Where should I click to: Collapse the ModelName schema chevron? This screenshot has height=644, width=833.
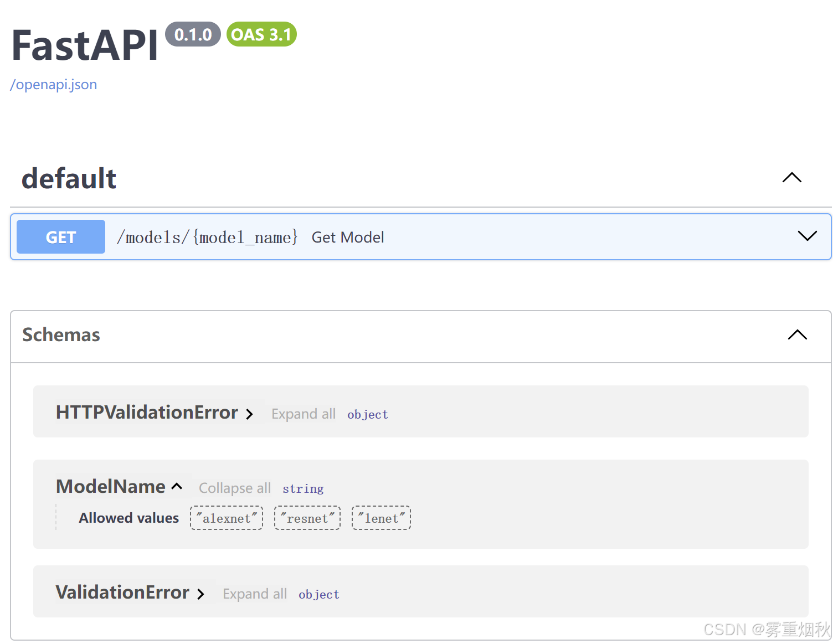177,487
